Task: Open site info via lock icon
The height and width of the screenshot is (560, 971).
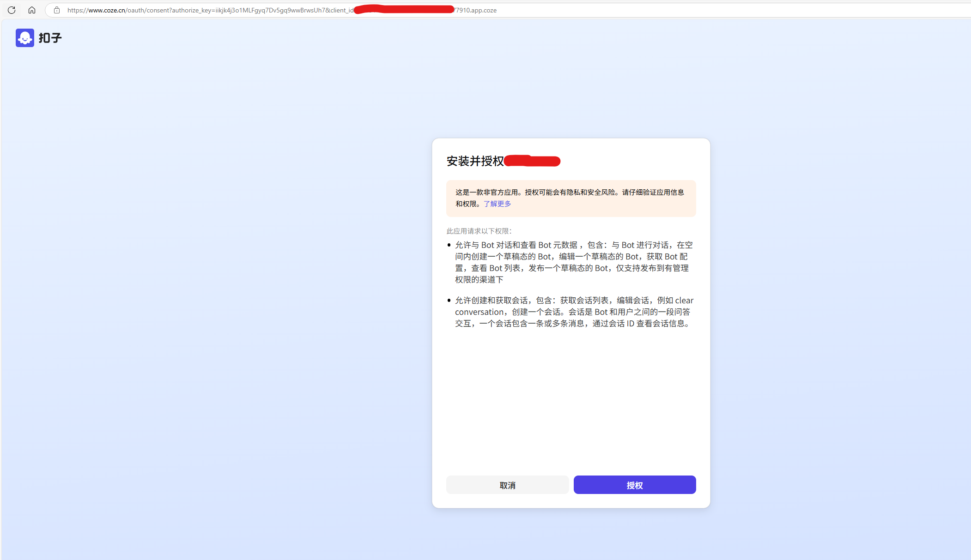Action: pos(57,10)
